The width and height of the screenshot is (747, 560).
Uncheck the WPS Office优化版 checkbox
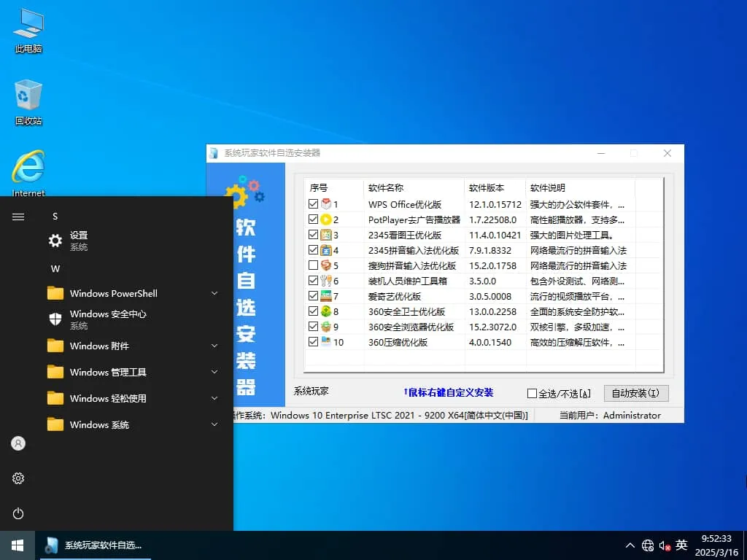[314, 203]
